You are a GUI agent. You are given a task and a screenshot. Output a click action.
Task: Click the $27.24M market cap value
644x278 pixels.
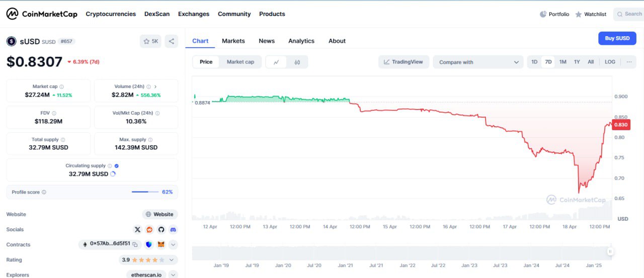(37, 95)
